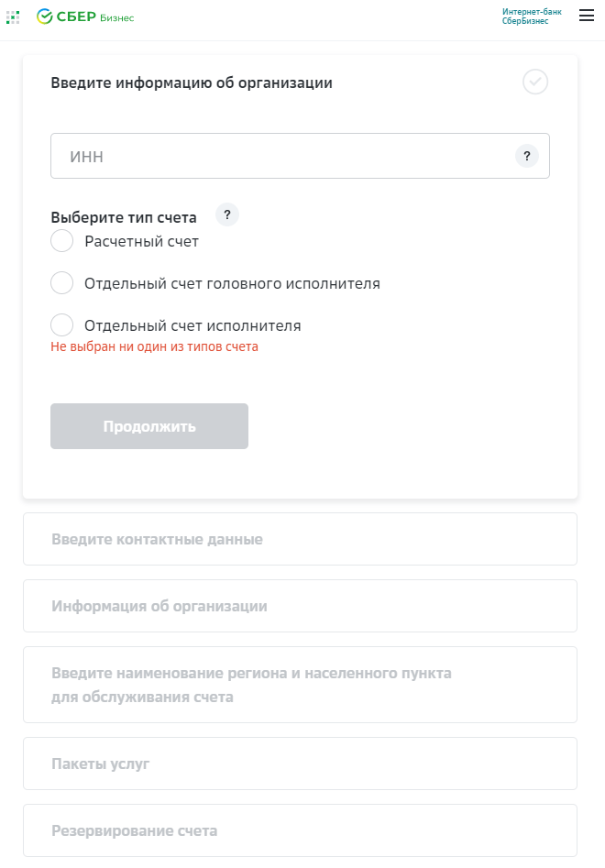
Task: Expand the Введите контактные данные section
Action: coord(300,538)
